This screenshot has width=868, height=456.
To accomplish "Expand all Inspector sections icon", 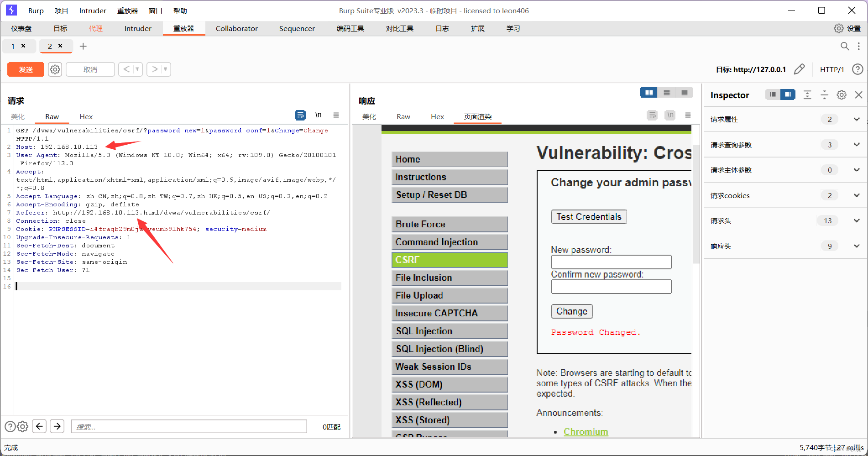I will tap(807, 94).
